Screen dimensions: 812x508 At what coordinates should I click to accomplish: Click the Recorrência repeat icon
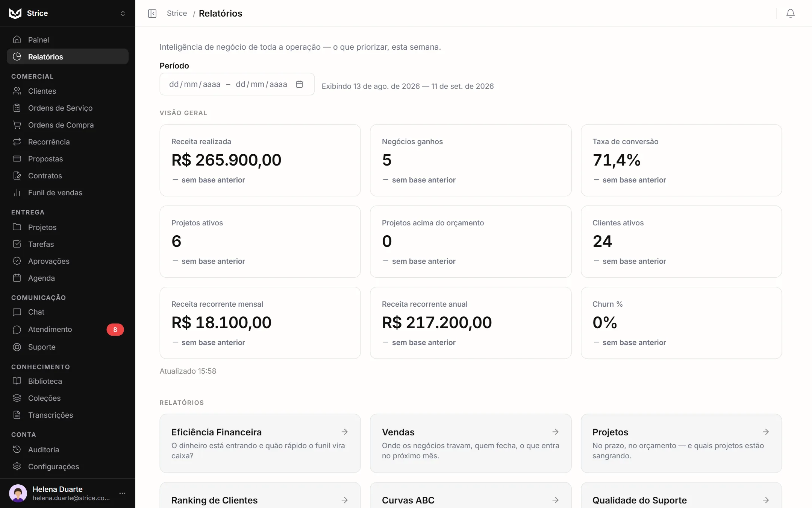[x=17, y=141]
